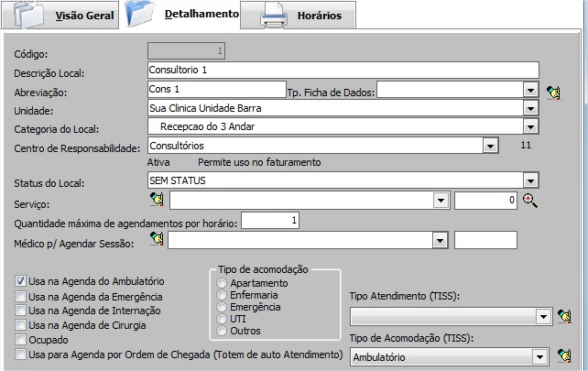
Task: Choose UTI as accommodation type
Action: [221, 320]
